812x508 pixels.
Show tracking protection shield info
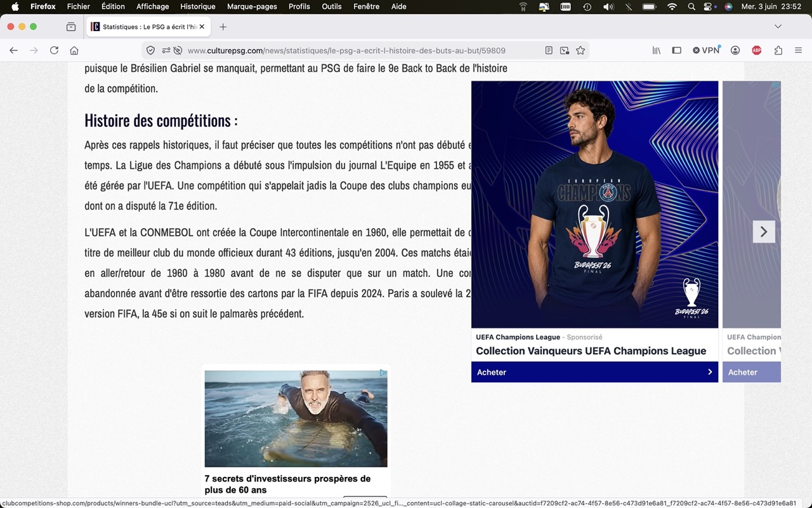point(150,51)
